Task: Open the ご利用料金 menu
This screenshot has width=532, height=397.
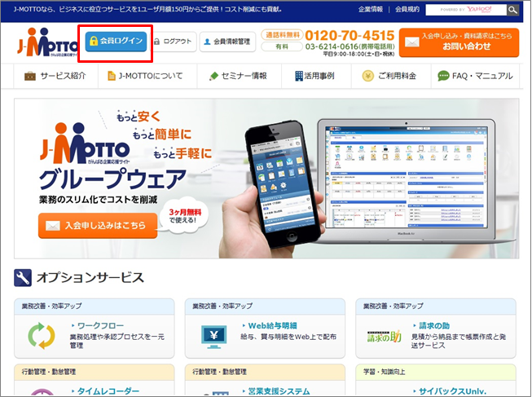Action: pos(391,76)
